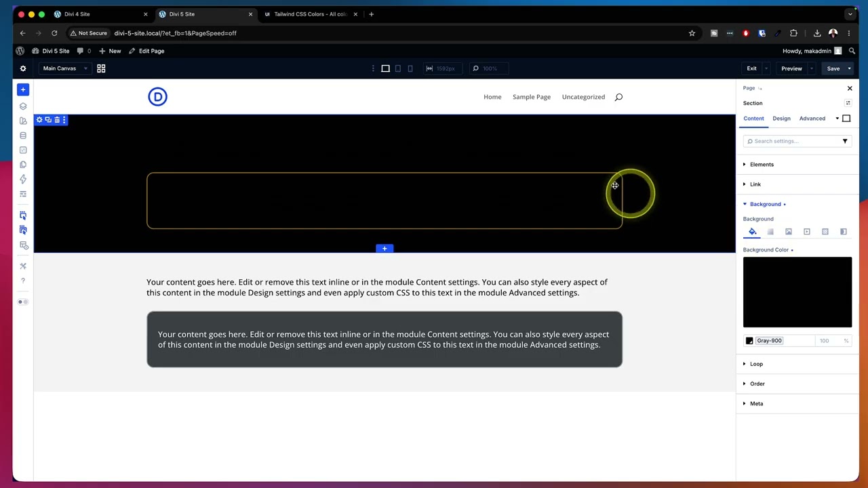
Task: Open the tools wrench icon in sidebar
Action: pyautogui.click(x=23, y=266)
